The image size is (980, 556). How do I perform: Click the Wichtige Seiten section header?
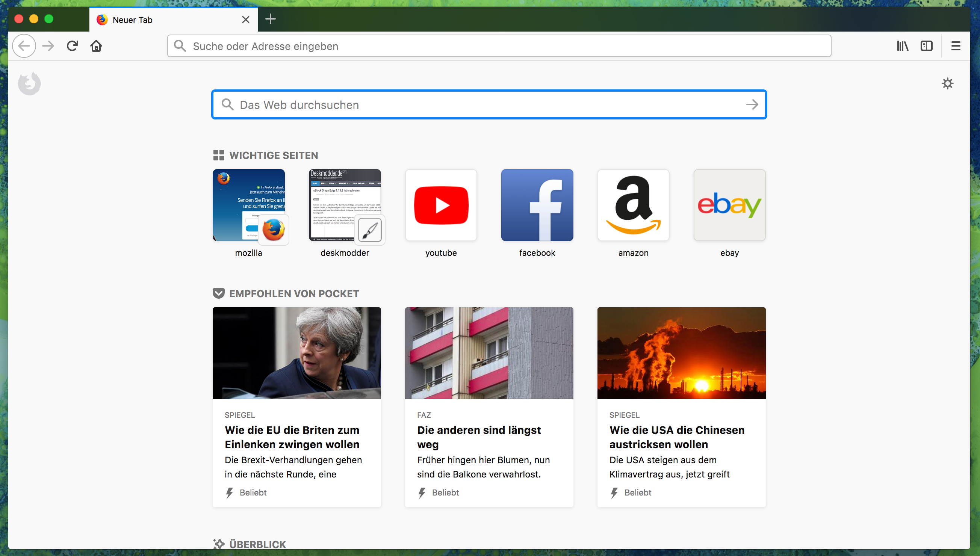pyautogui.click(x=274, y=156)
